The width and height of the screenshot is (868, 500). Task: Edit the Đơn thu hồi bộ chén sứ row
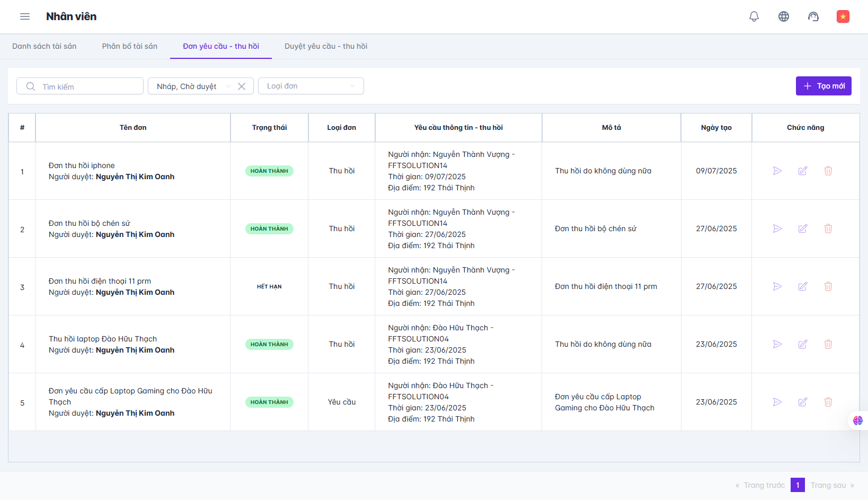tap(802, 229)
